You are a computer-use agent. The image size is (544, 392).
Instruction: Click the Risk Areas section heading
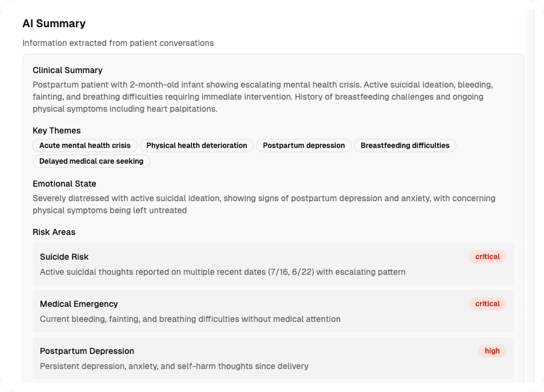click(x=54, y=232)
